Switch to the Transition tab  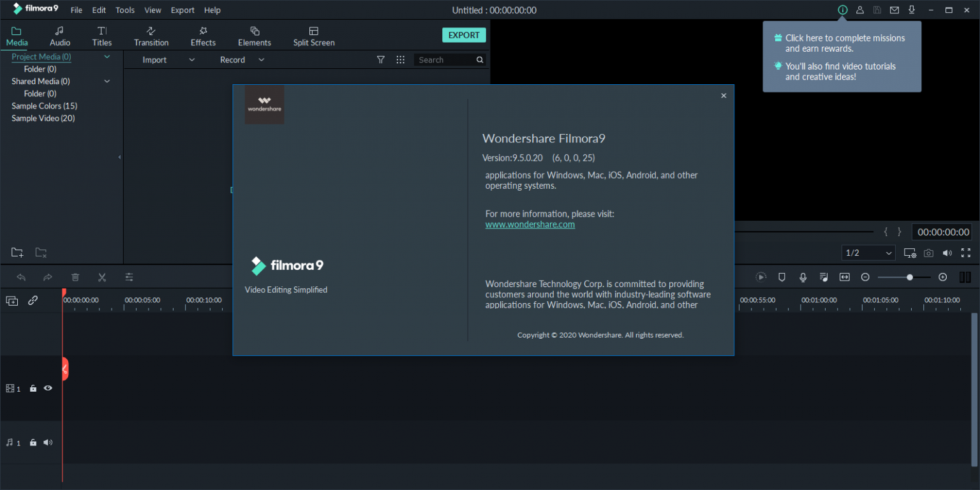(x=151, y=36)
